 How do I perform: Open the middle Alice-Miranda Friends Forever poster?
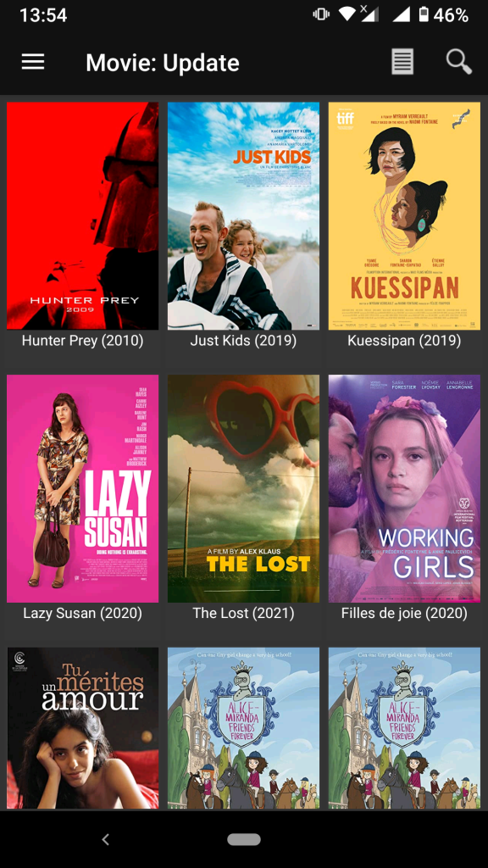pos(243,728)
